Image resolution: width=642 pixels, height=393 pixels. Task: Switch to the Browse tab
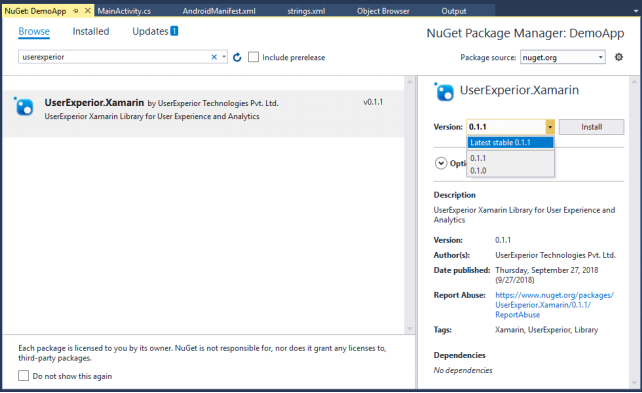coord(34,32)
